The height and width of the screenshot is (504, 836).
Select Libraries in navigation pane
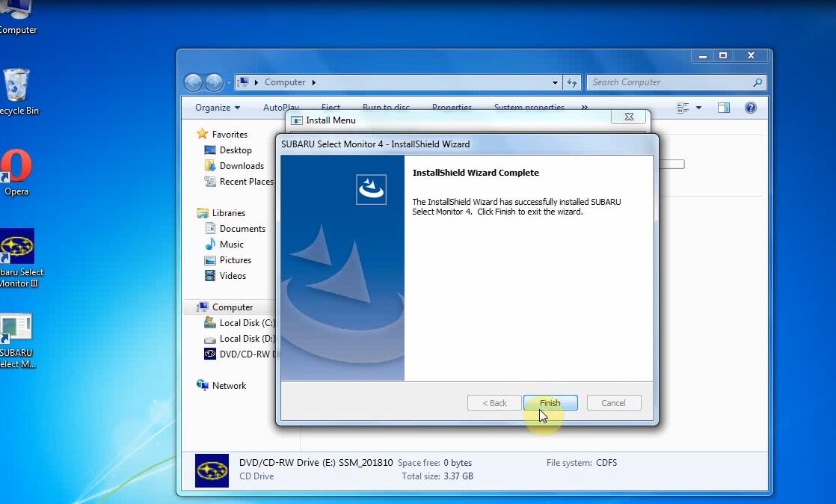coord(228,213)
